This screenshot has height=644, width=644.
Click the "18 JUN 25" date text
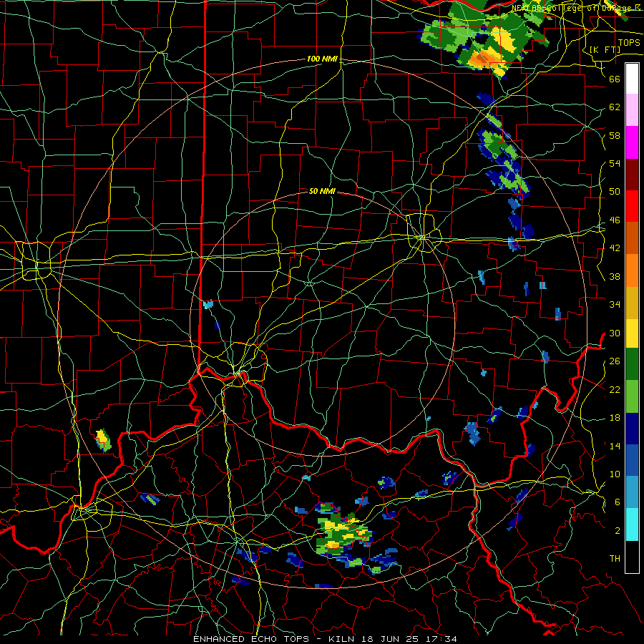click(389, 639)
